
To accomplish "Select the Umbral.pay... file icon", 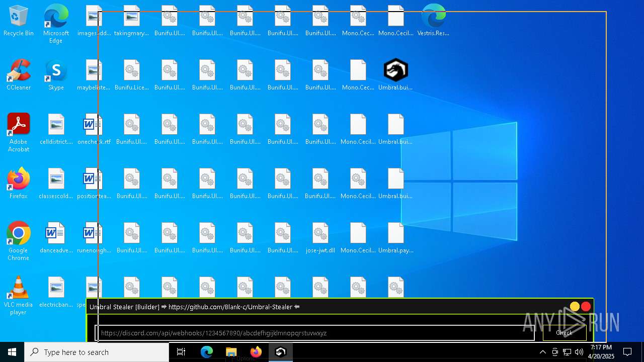I will coord(395,238).
